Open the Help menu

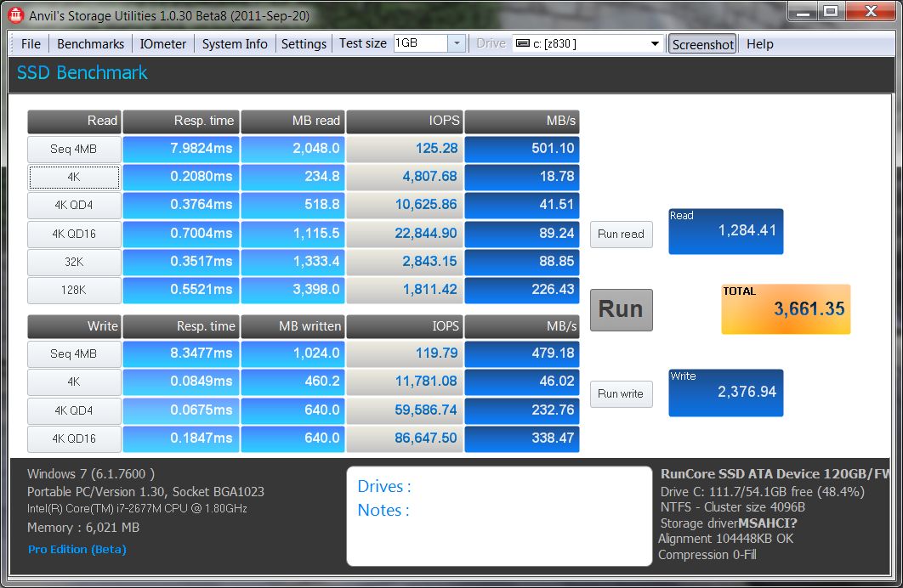(x=759, y=44)
